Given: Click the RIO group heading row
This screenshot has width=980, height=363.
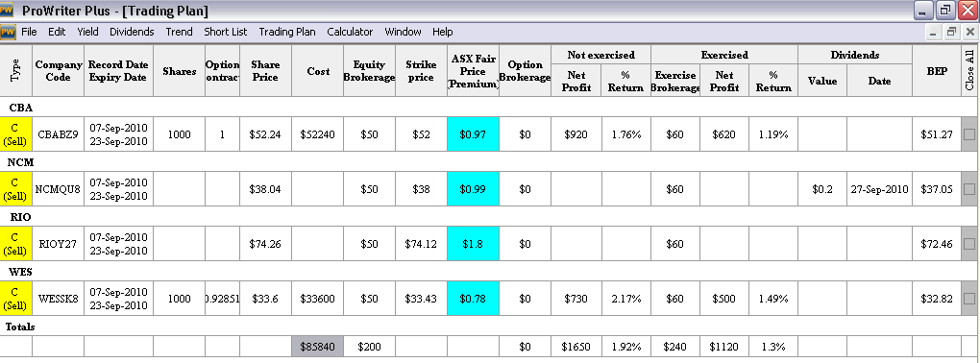Looking at the screenshot, I should [489, 217].
